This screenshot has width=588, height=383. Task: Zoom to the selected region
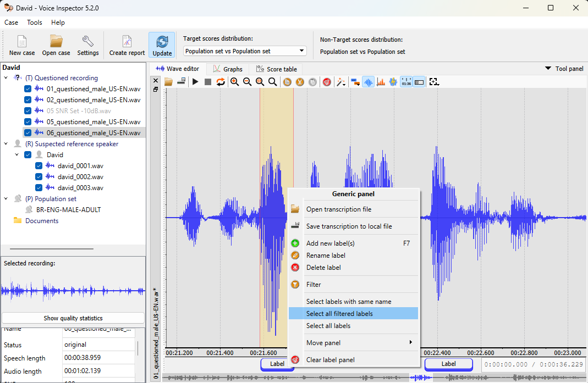[260, 82]
